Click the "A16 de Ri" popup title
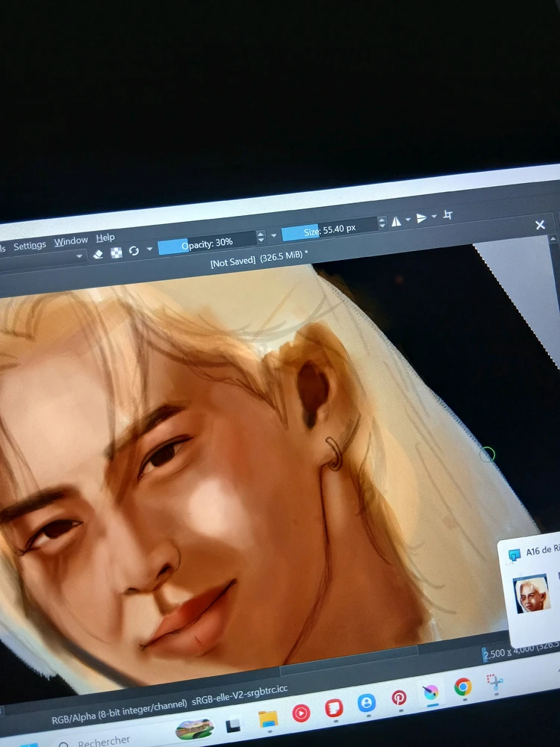 (x=543, y=551)
